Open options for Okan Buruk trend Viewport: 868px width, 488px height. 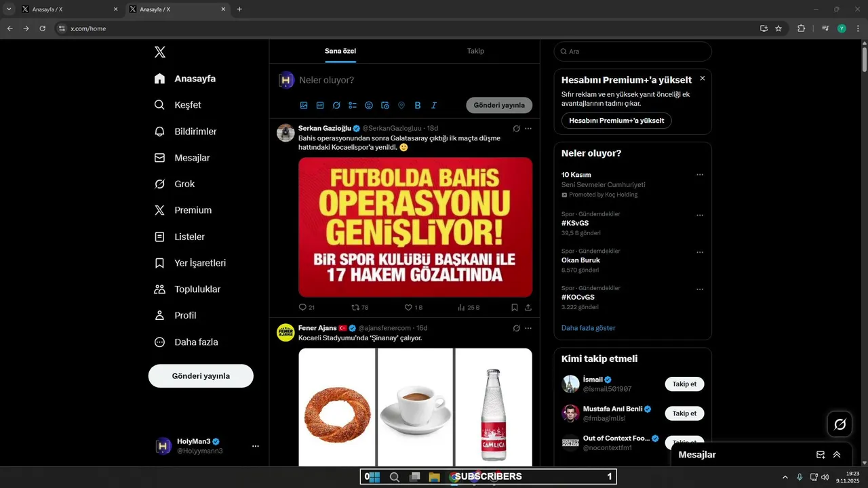tap(700, 252)
